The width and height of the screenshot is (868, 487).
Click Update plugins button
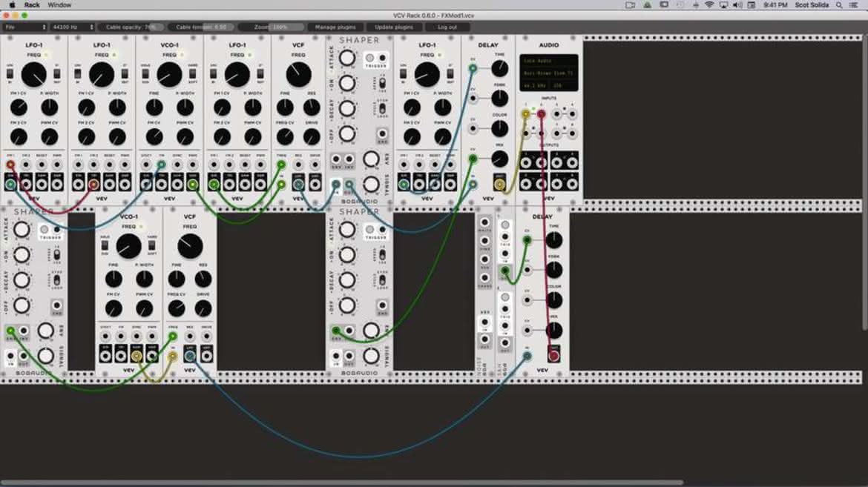394,27
